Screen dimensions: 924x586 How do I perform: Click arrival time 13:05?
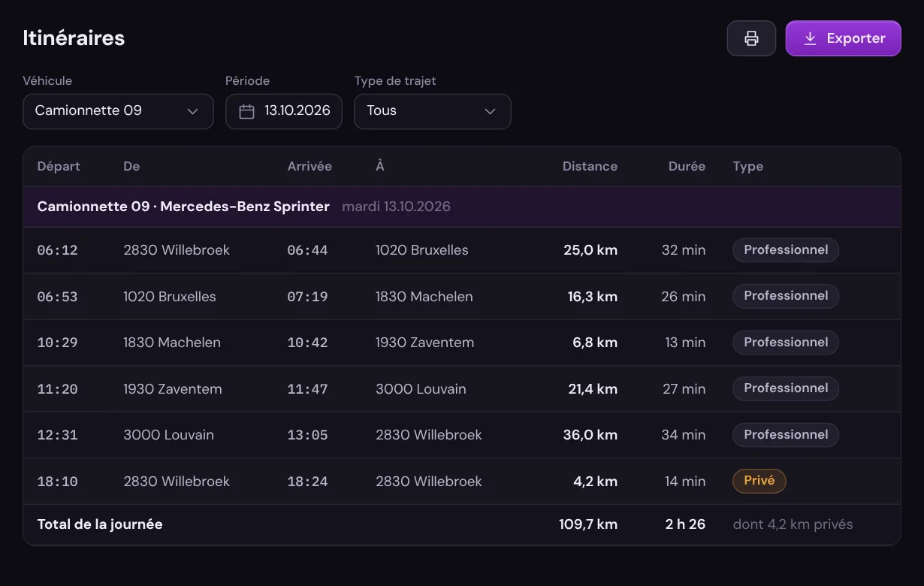pos(308,435)
